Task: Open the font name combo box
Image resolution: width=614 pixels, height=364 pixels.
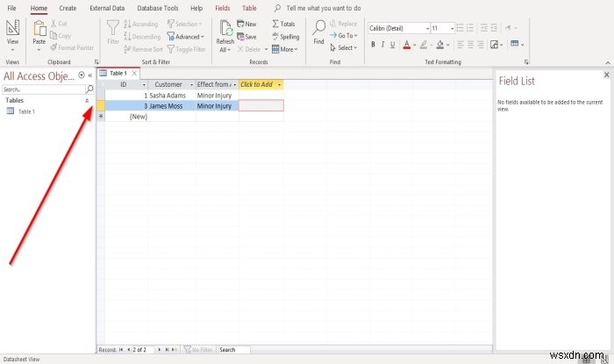Action: [399, 28]
